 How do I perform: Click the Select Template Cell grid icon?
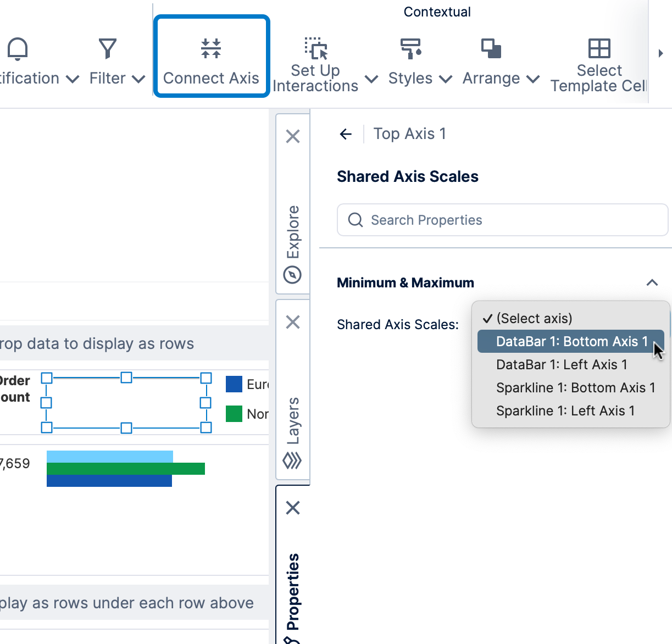(x=598, y=49)
